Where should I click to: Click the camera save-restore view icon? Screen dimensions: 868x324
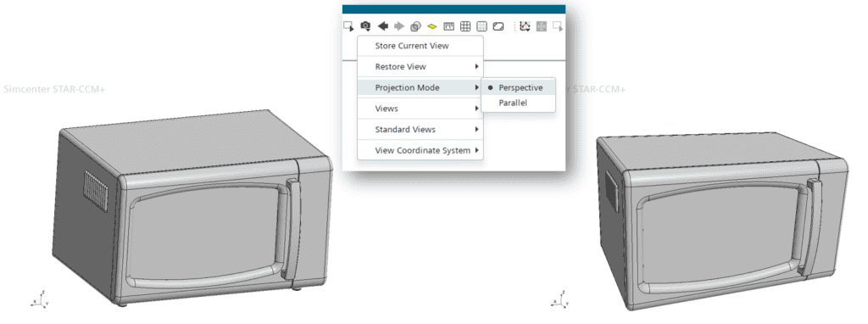coord(365,26)
